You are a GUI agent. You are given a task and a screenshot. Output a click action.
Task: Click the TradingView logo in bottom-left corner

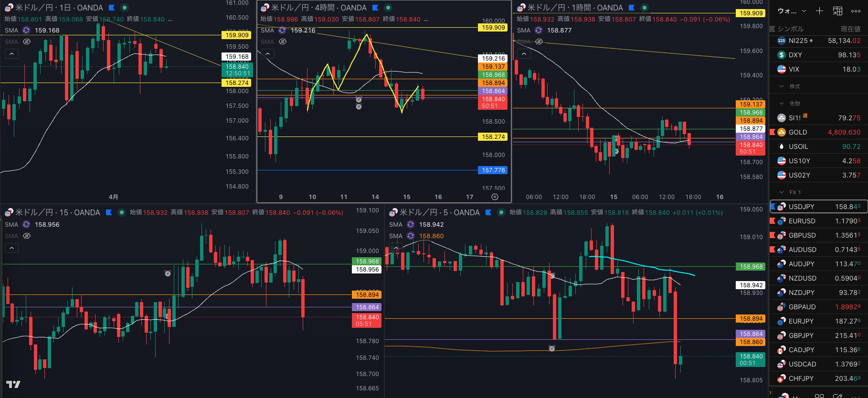pos(13,384)
